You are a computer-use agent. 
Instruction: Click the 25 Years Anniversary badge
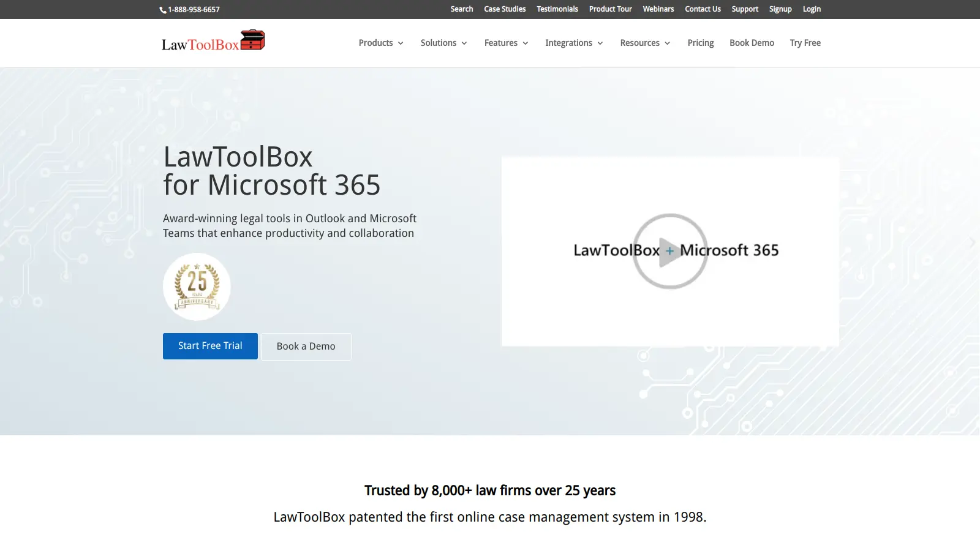(x=196, y=286)
